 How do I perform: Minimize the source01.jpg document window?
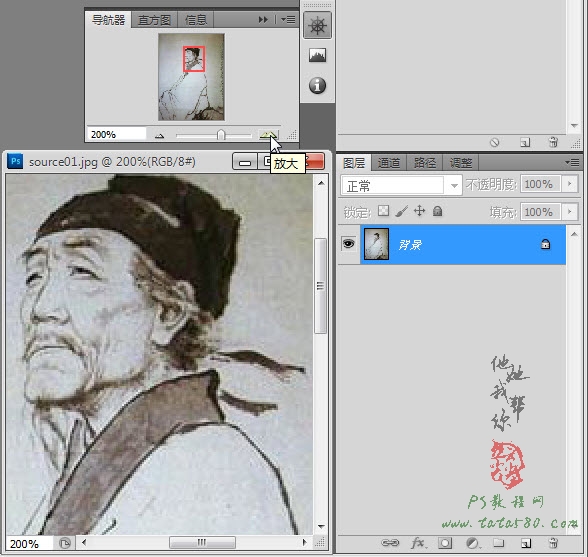coord(244,162)
